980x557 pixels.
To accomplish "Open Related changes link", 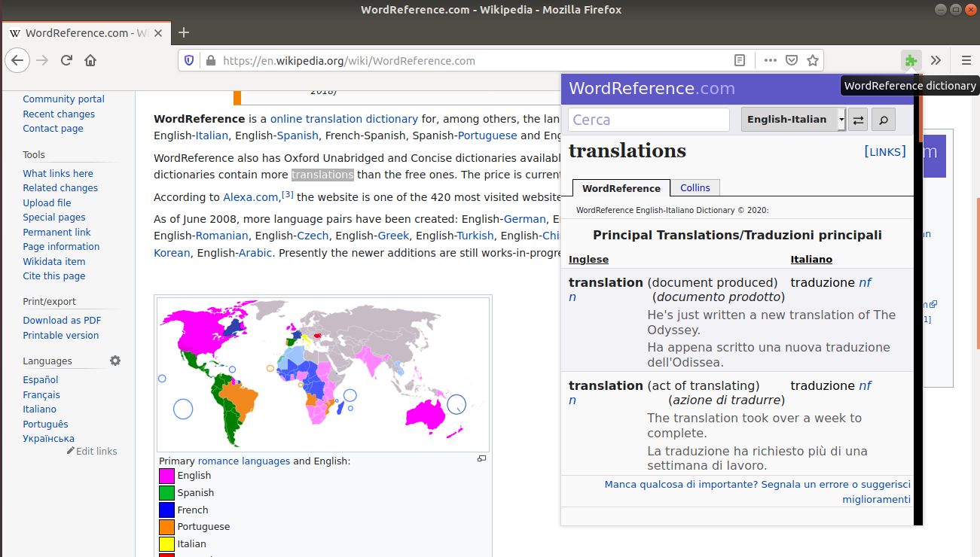I will [x=60, y=188].
